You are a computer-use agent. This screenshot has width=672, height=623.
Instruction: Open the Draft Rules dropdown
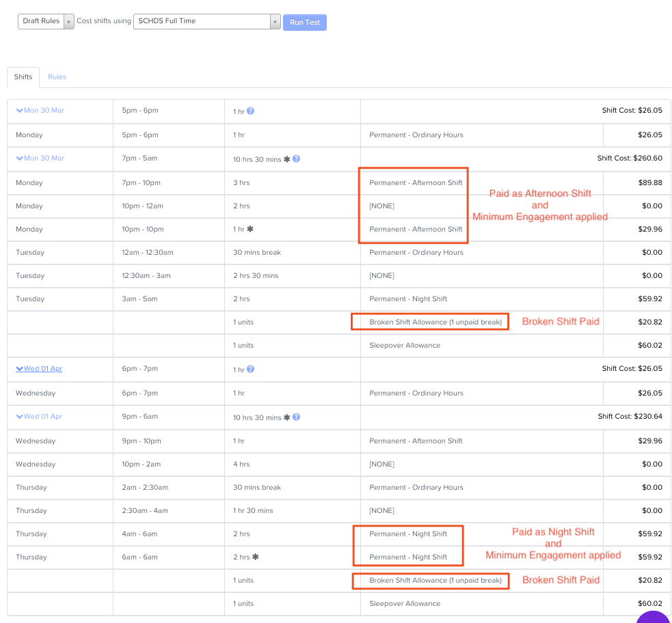point(46,21)
